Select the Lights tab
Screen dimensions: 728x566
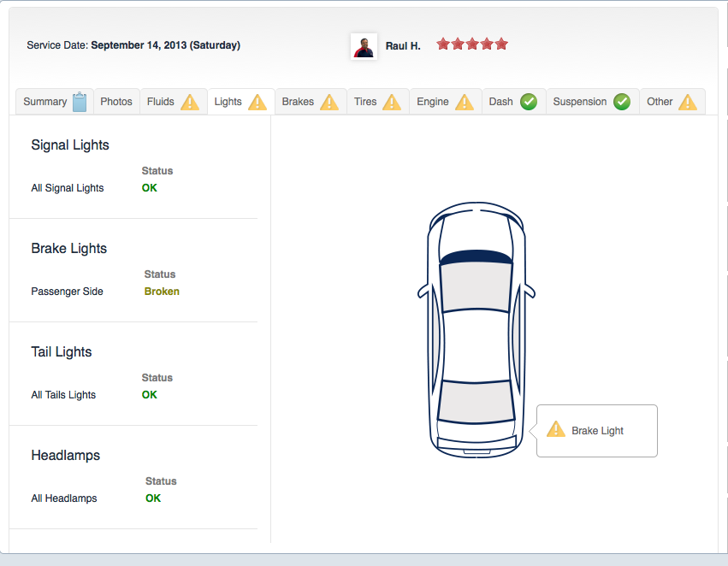click(x=228, y=102)
